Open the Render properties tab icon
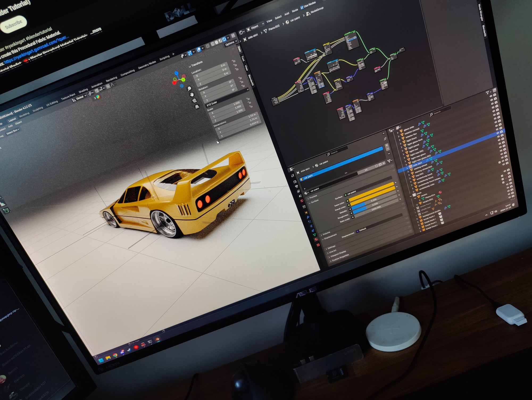This screenshot has width=532, height=400. [295, 182]
